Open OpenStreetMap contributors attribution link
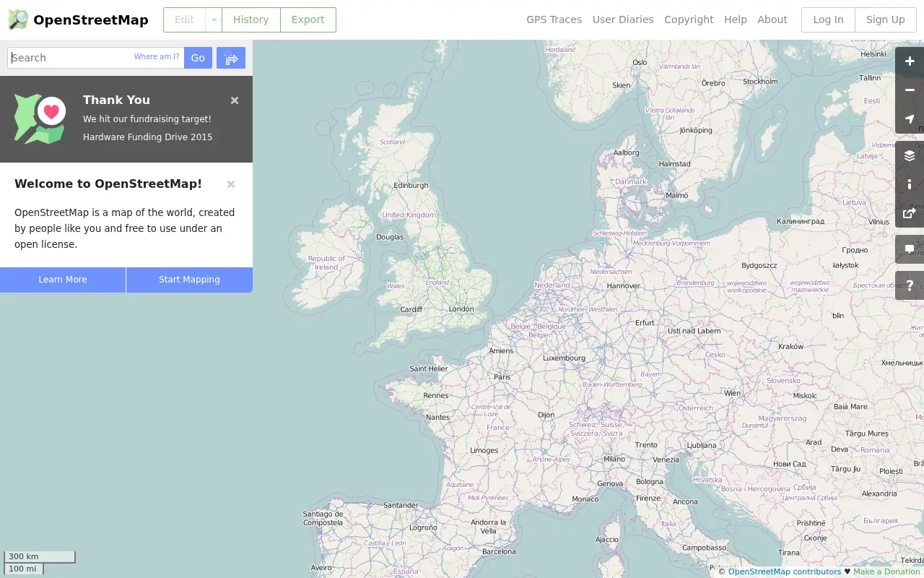Screen dimensions: 924x578 point(785,571)
